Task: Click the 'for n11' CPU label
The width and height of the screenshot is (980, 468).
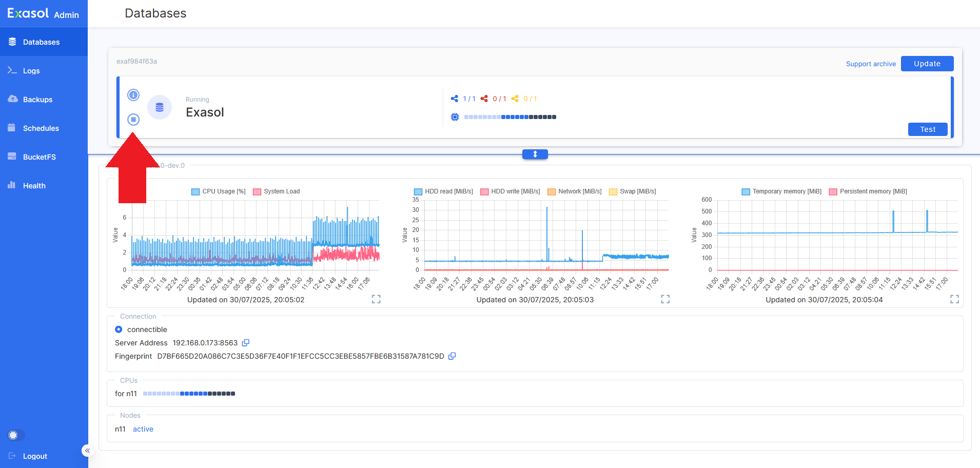Action: coord(126,394)
